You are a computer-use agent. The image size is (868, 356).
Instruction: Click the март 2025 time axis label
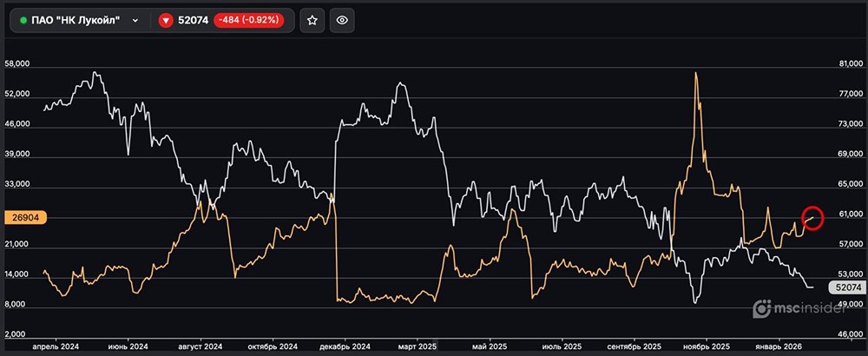(418, 346)
